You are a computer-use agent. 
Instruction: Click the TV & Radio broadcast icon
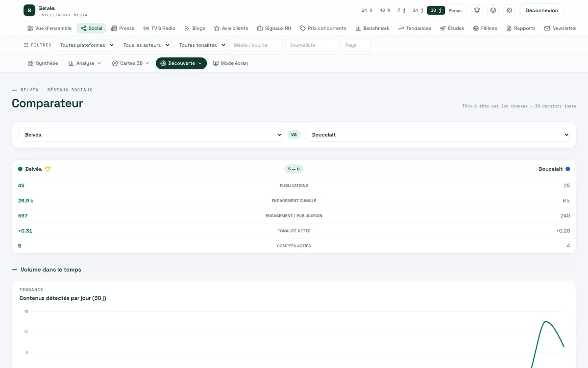point(146,28)
